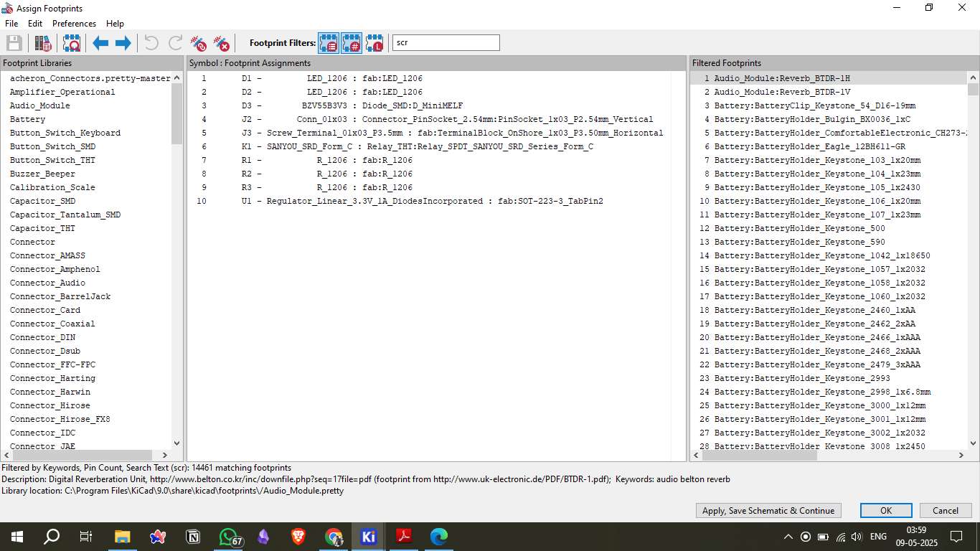Toggle filter by symbol footprint keywords

(329, 43)
